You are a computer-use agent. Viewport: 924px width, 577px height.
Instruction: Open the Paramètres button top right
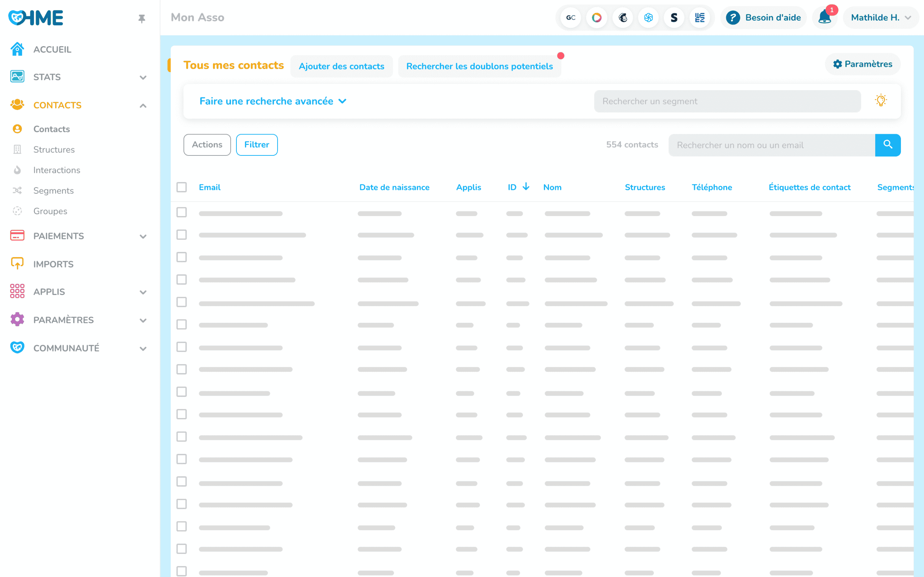863,64
